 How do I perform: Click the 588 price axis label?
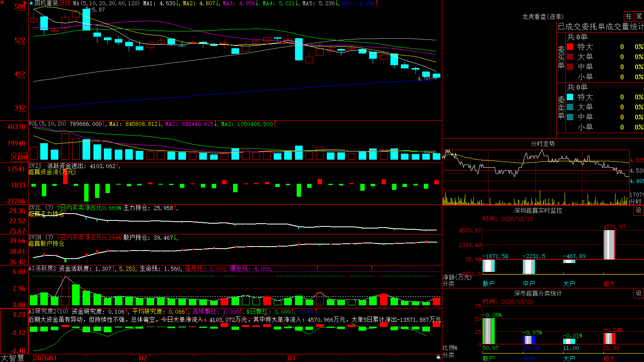point(20,7)
